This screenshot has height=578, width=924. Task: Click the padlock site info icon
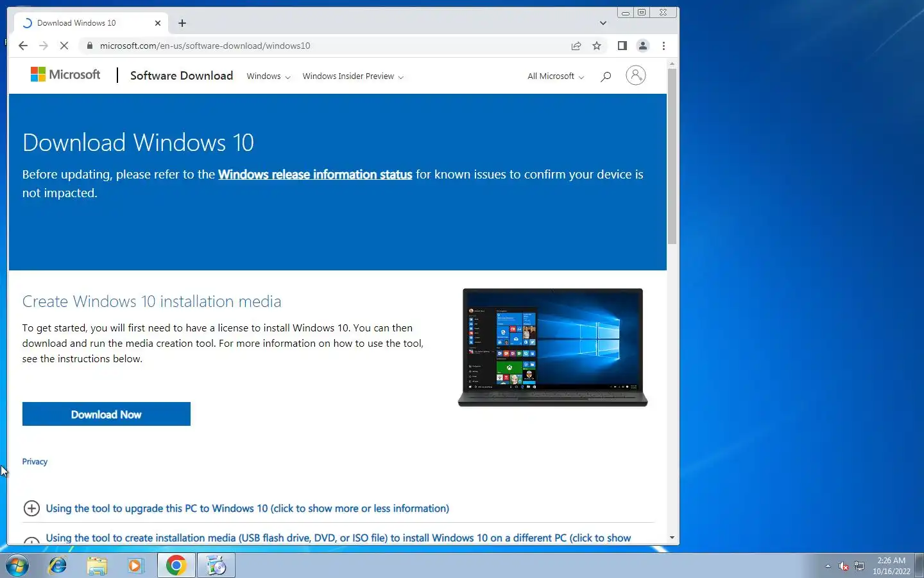tap(89, 46)
